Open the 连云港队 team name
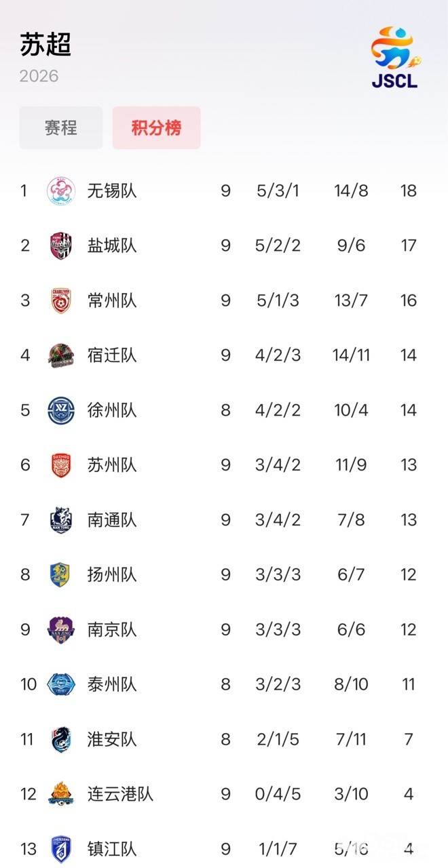 tap(121, 794)
